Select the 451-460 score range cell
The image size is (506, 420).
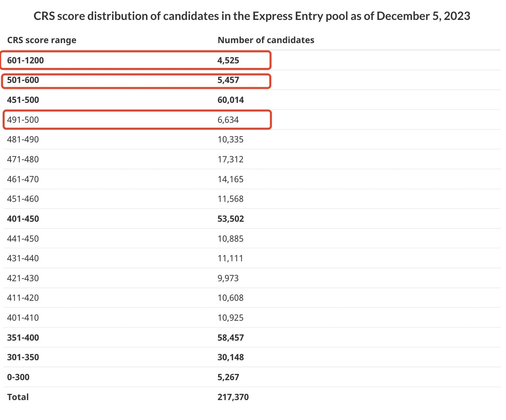(23, 199)
